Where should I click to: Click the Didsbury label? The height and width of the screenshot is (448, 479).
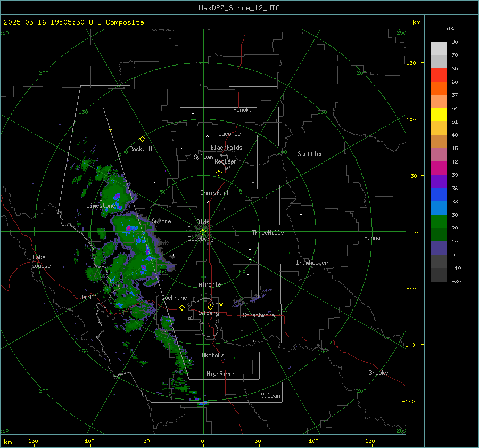click(x=201, y=239)
